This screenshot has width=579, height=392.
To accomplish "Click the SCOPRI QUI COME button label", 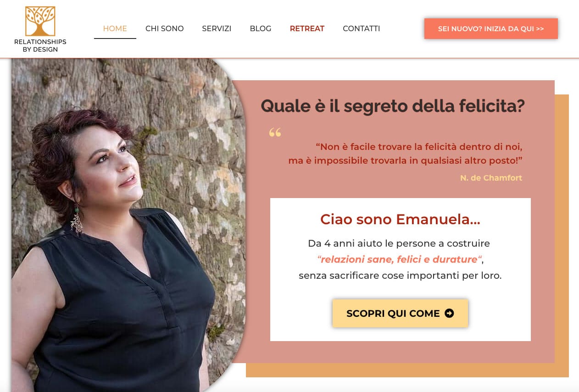I will 393,314.
